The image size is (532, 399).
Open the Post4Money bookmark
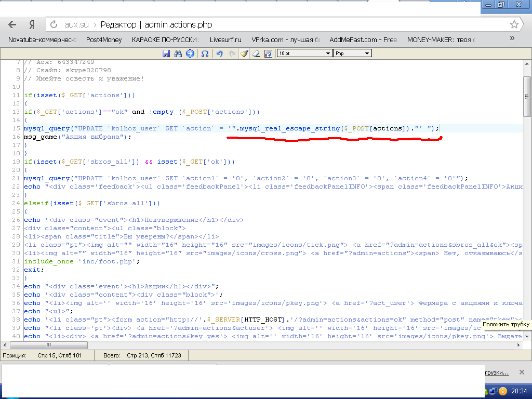pos(104,39)
